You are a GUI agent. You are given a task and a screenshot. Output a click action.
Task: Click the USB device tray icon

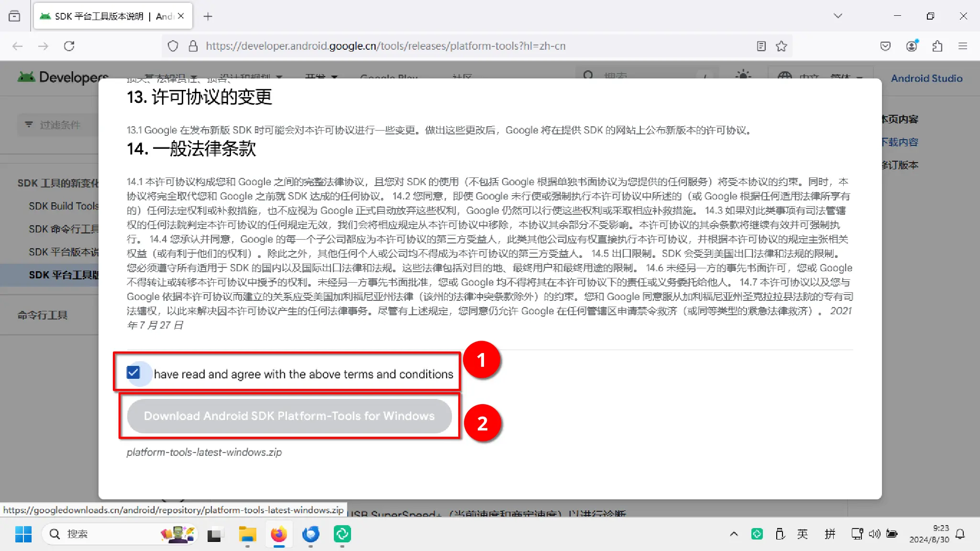(x=780, y=534)
